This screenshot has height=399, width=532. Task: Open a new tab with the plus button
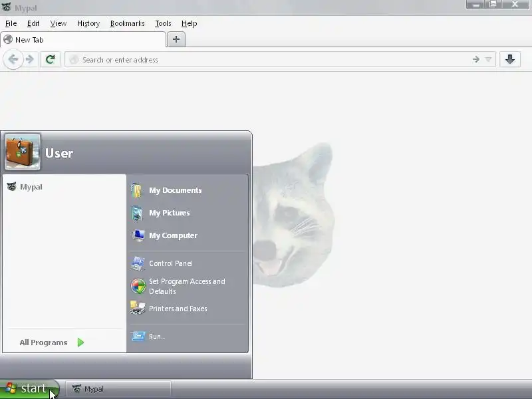tap(176, 39)
